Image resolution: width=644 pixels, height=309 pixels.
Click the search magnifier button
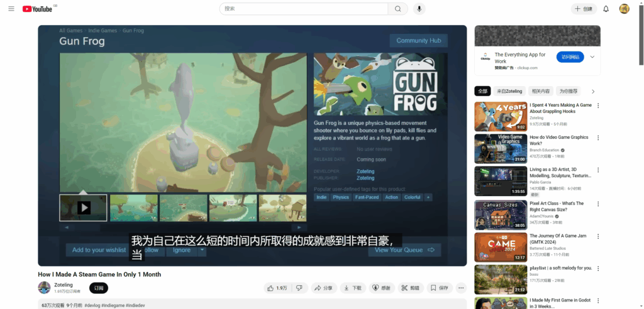(397, 9)
